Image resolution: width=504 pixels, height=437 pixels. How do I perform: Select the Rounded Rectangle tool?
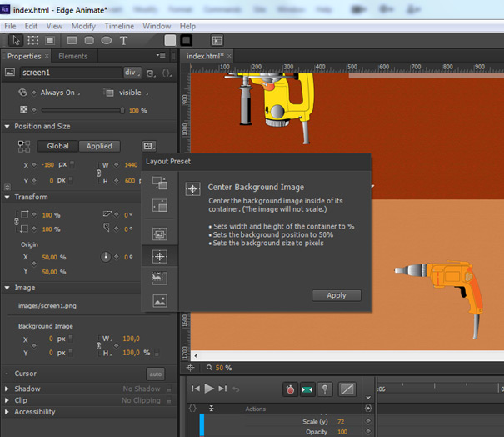pyautogui.click(x=89, y=40)
